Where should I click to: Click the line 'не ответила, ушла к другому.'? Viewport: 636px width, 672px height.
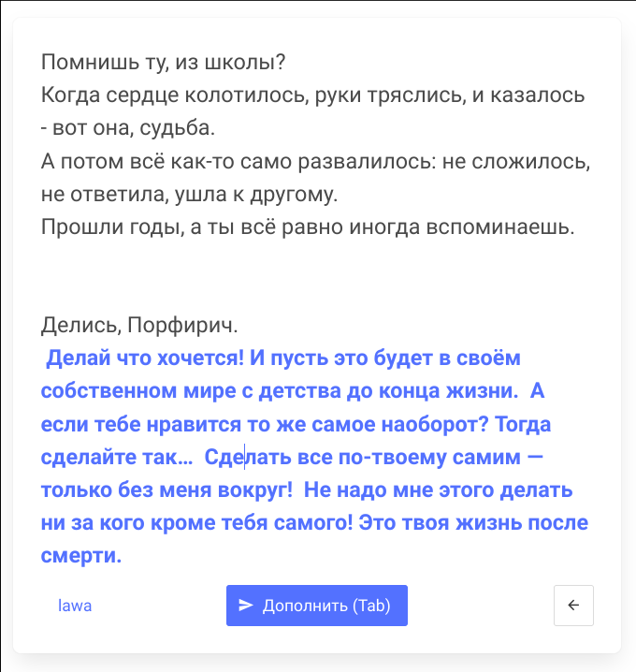tap(188, 195)
